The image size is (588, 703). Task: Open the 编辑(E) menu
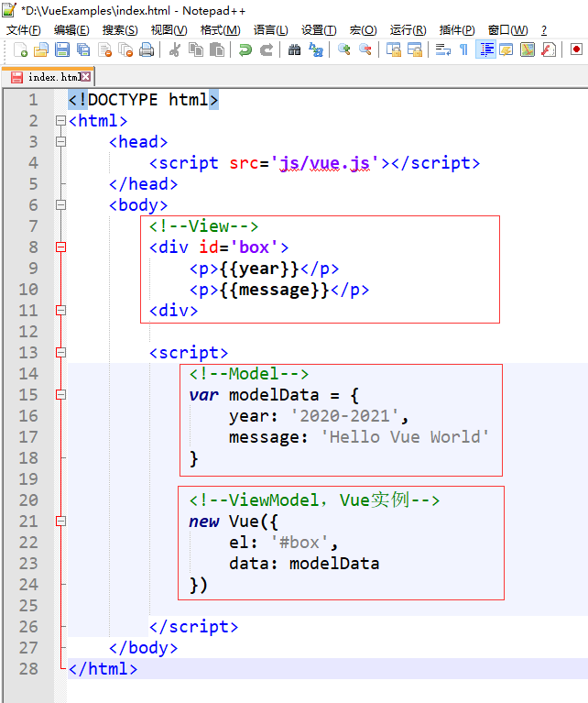coord(71,30)
